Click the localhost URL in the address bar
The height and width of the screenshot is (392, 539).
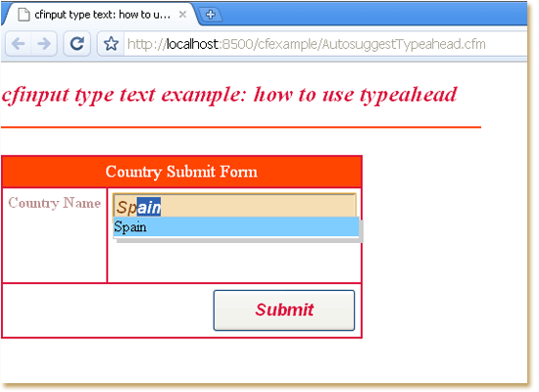(306, 44)
